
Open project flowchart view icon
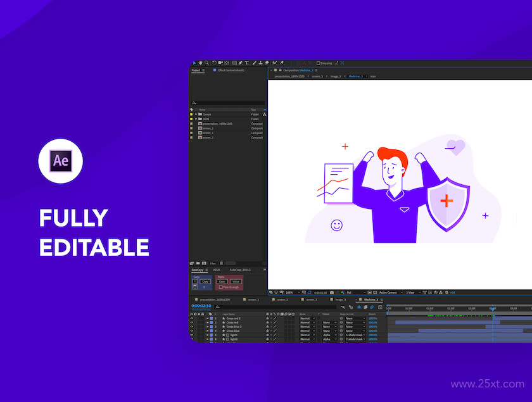point(264,115)
